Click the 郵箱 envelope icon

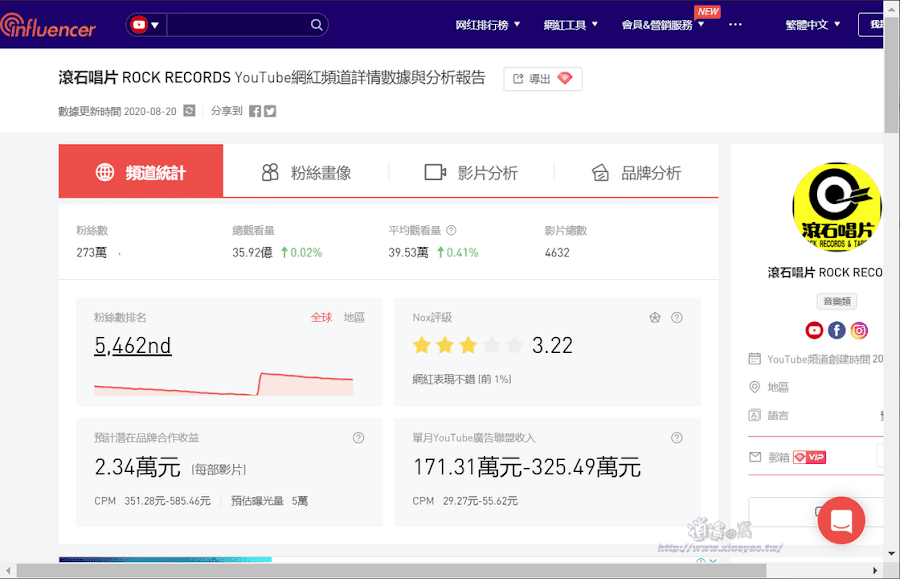click(x=755, y=457)
